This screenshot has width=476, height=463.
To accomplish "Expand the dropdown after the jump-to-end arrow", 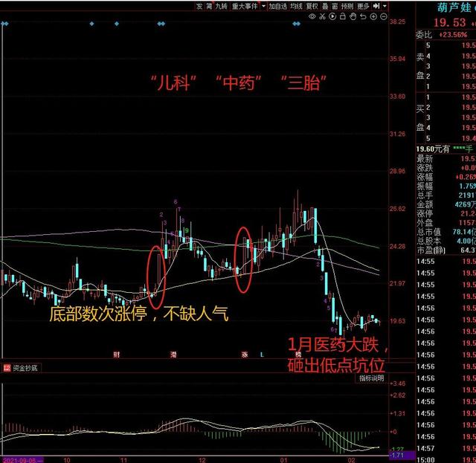I will tap(385, 6).
